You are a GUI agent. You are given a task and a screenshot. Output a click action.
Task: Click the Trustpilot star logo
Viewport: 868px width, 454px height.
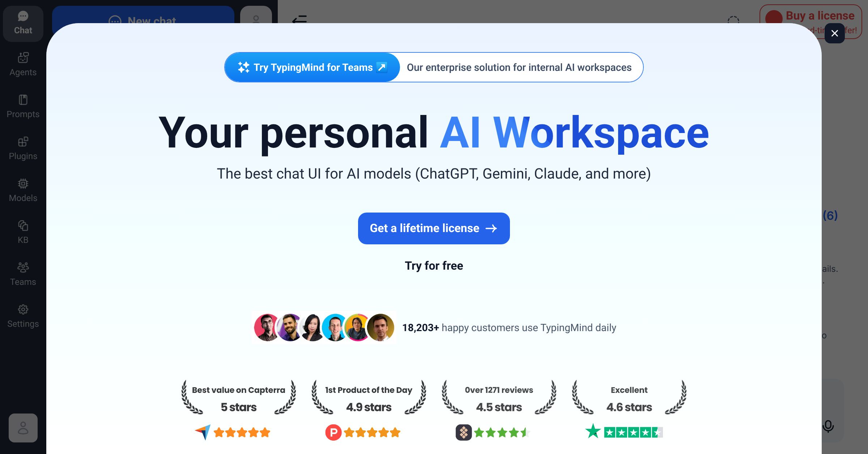[593, 431]
